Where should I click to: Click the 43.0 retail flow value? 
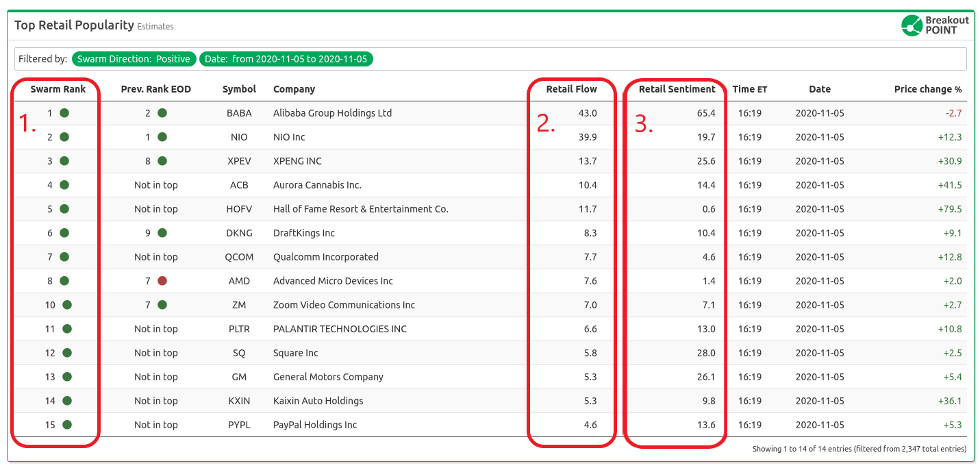coord(588,113)
